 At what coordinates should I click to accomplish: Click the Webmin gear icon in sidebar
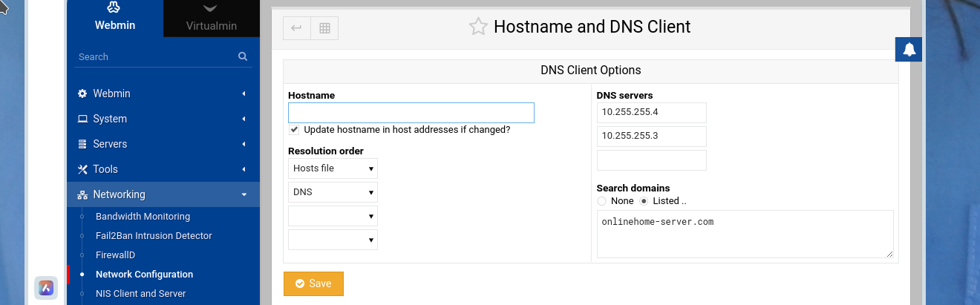[82, 94]
